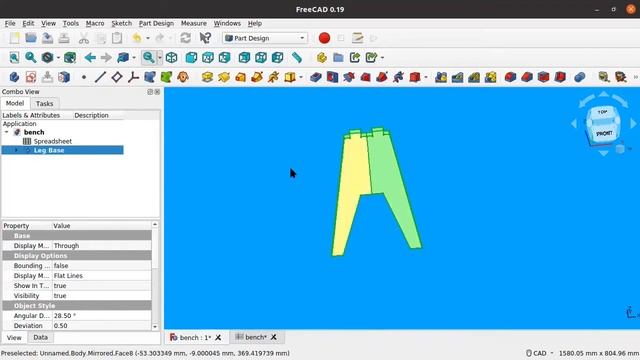Switch to the bench* spreadsheet tab
This screenshot has width=640, height=360.
pos(257,337)
